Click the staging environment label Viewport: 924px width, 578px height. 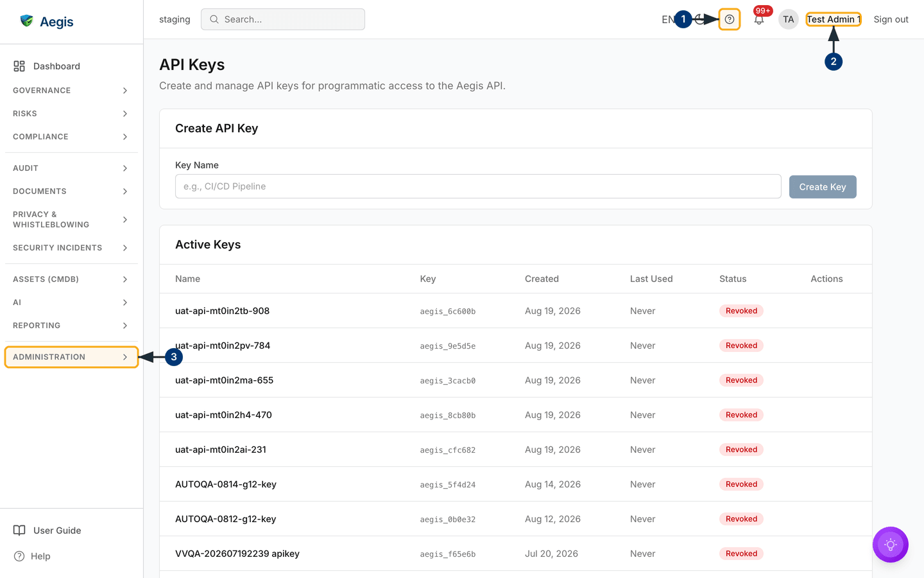click(175, 19)
